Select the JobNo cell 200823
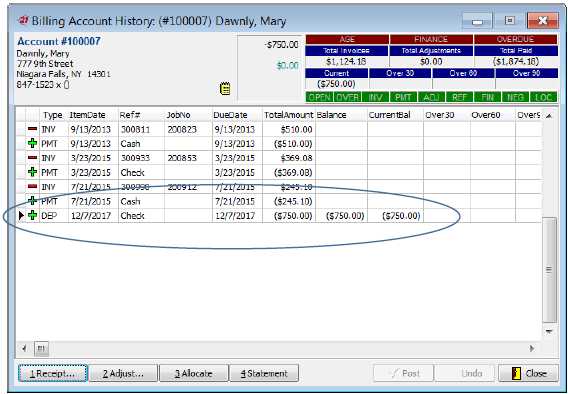The width and height of the screenshot is (568, 394). pyautogui.click(x=188, y=129)
